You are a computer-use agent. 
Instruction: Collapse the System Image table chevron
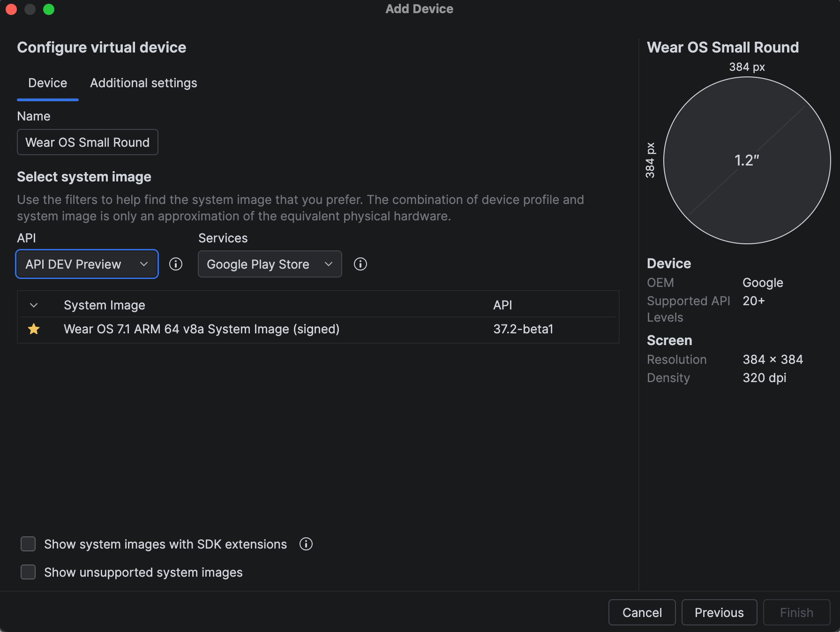[x=34, y=305]
